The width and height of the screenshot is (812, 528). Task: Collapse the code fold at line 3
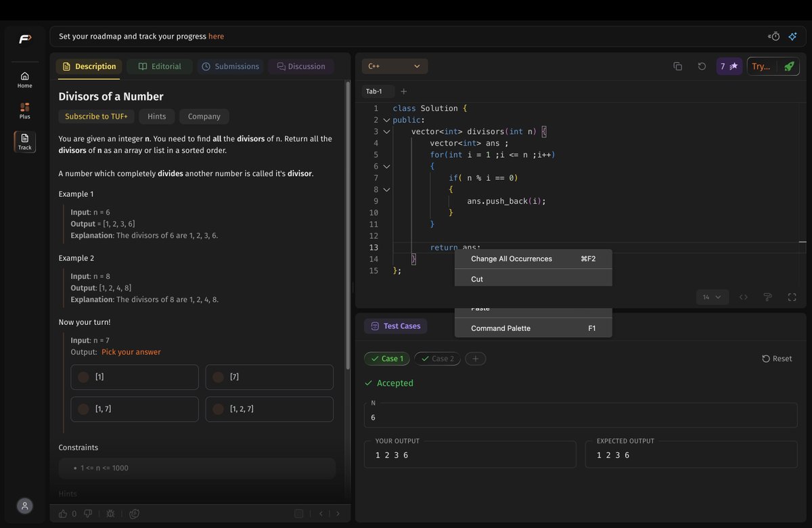click(386, 131)
